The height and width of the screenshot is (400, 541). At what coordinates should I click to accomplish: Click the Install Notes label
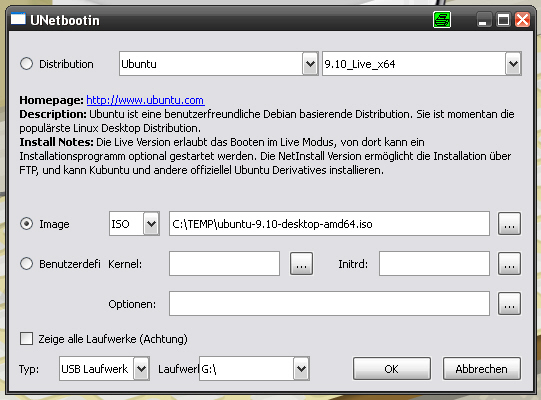tap(56, 142)
